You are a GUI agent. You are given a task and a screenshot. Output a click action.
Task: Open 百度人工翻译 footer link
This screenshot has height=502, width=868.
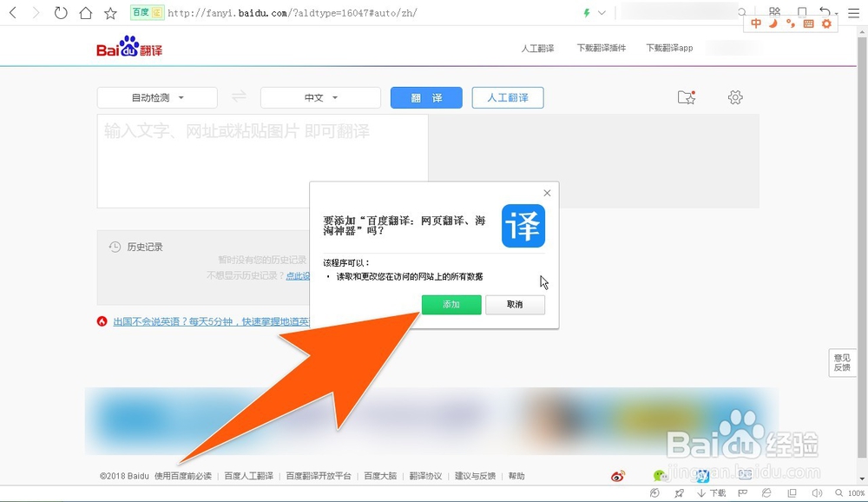pos(248,476)
